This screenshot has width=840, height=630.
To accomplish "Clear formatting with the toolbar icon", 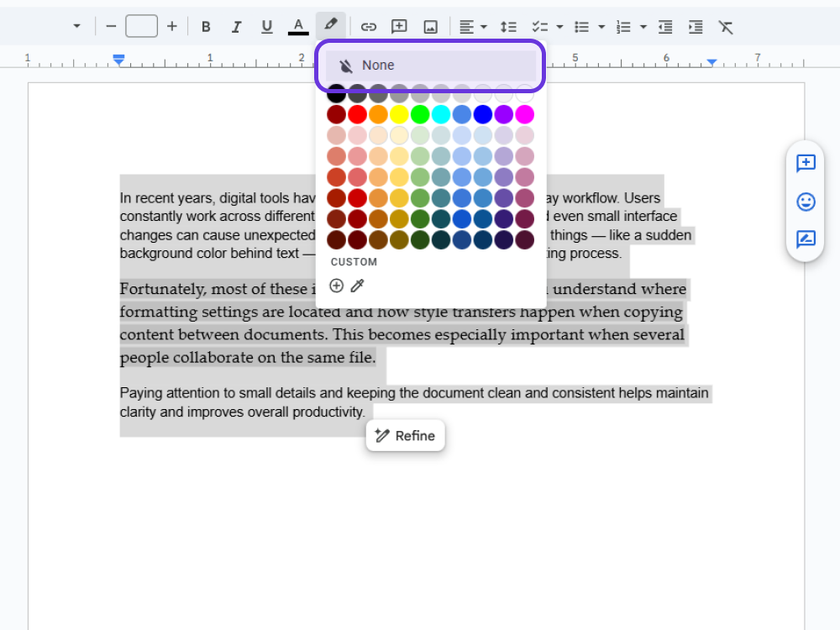I will click(x=726, y=26).
